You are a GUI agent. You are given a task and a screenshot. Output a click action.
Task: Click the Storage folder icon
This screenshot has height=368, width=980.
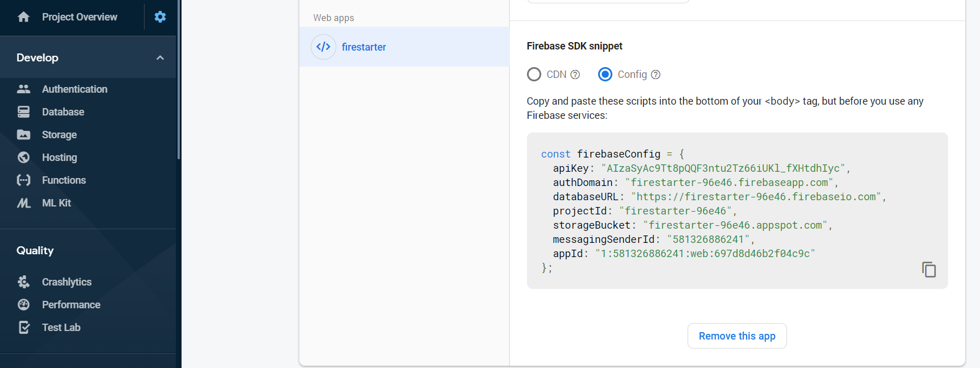point(23,135)
